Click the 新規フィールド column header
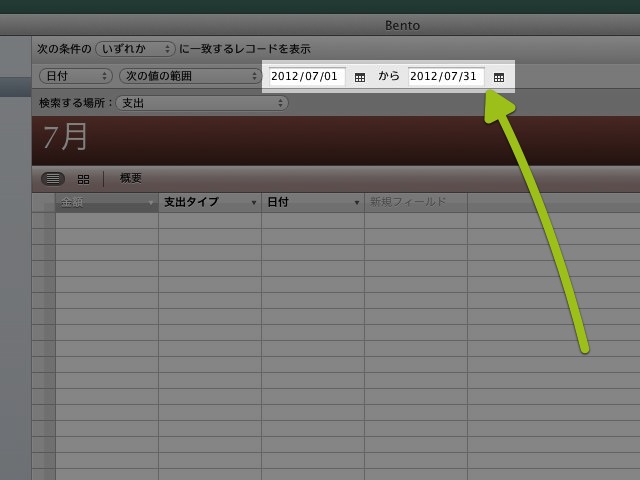Viewport: 640px width, 480px height. click(x=416, y=202)
